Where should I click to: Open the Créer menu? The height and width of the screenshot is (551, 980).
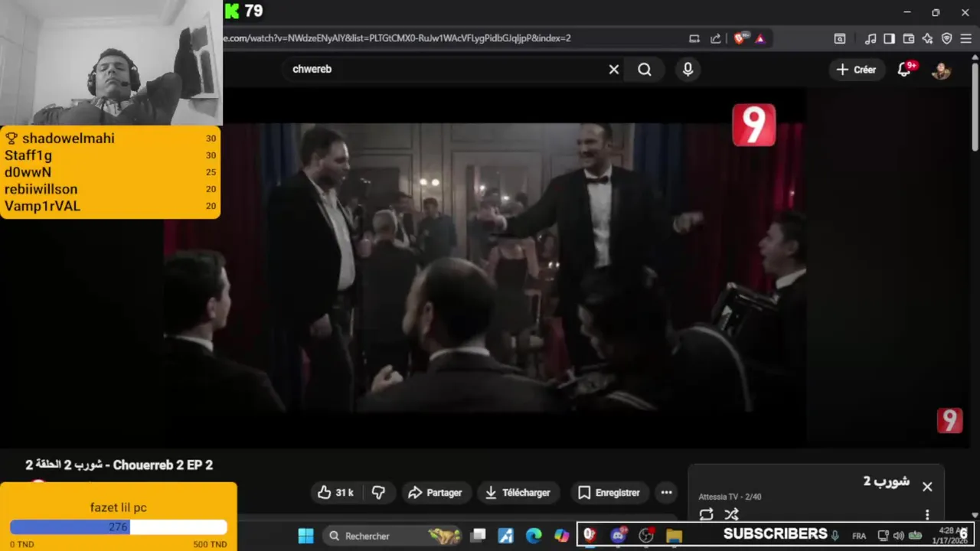[856, 70]
